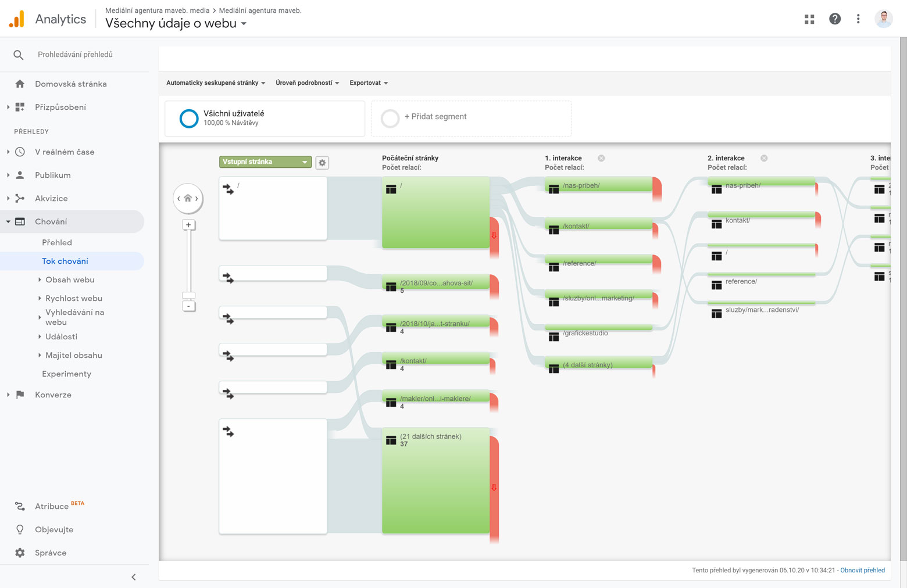Remove the 1. interakce step with x icon
The width and height of the screenshot is (907, 588).
pyautogui.click(x=601, y=158)
